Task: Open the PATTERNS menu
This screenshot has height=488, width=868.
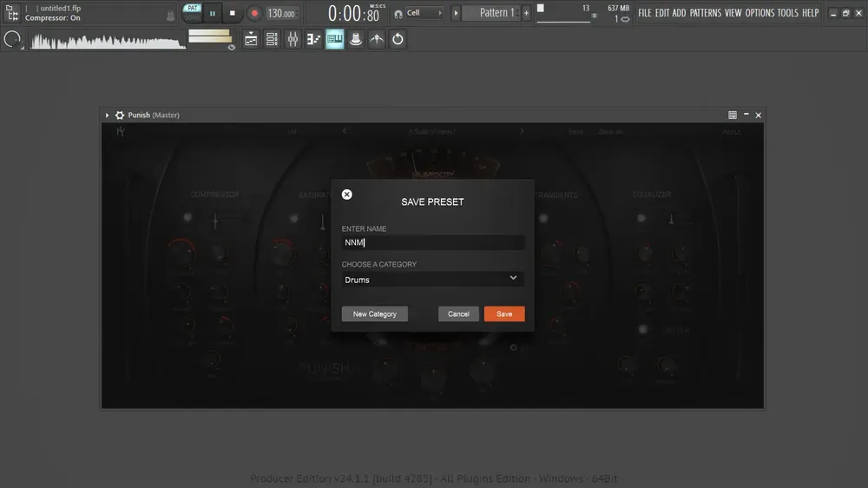Action: pos(705,13)
